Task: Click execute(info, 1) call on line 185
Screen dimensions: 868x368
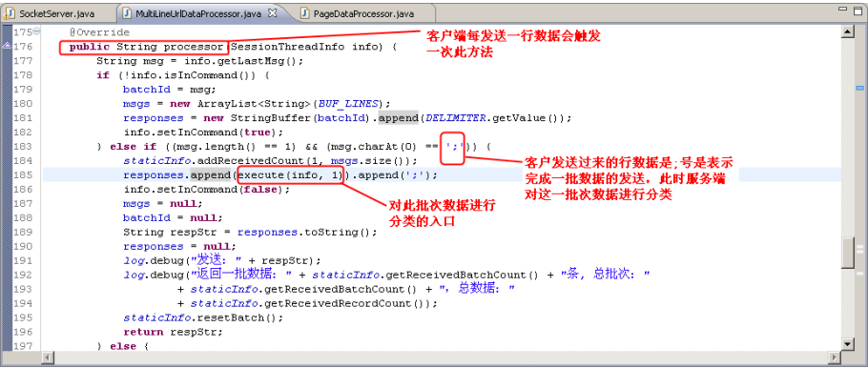Action: tap(292, 175)
